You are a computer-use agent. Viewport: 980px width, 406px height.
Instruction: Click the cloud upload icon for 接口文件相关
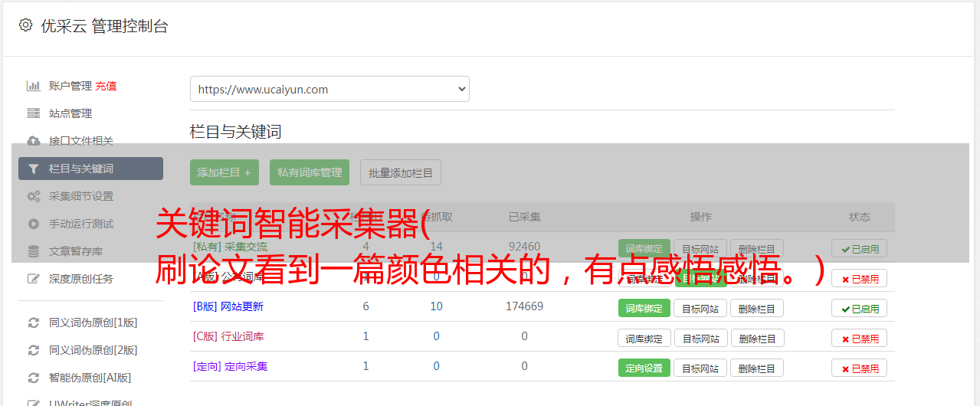point(33,141)
